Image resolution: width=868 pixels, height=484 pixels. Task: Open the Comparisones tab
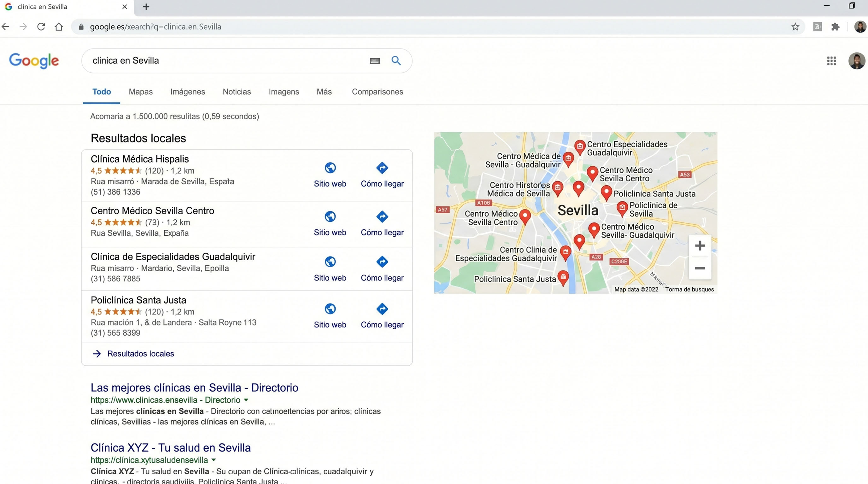click(x=378, y=92)
